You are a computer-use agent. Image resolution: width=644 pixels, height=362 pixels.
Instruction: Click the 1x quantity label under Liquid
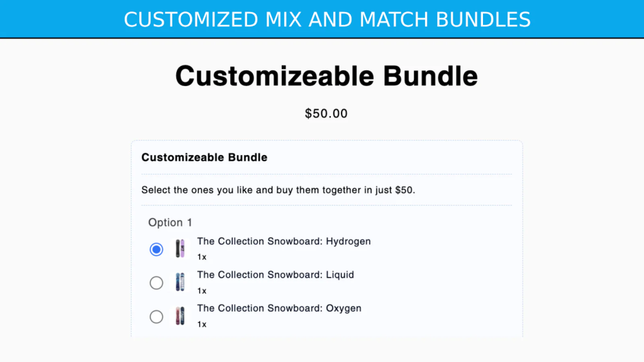pos(200,290)
